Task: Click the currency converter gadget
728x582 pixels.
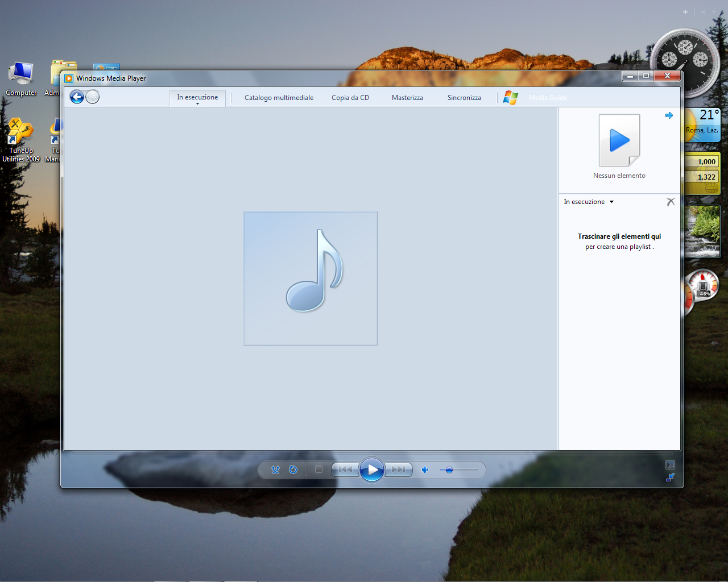Action: tap(703, 173)
